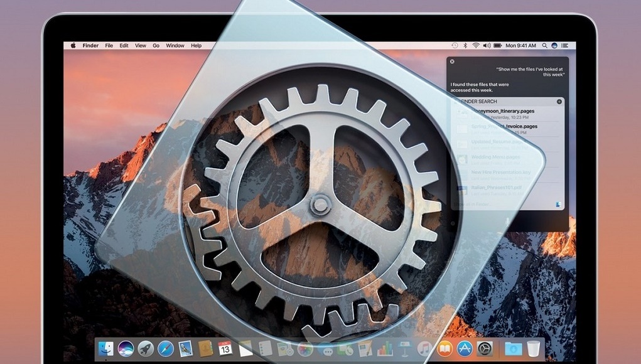Image resolution: width=641 pixels, height=364 pixels.
Task: Open Maps icon in the Dock
Action: coord(285,349)
